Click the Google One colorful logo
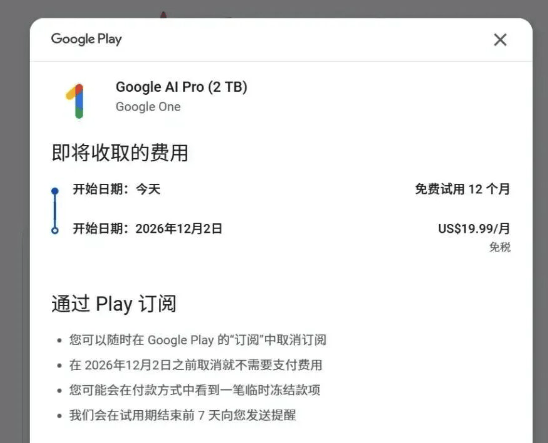The image size is (548, 443). (x=75, y=101)
